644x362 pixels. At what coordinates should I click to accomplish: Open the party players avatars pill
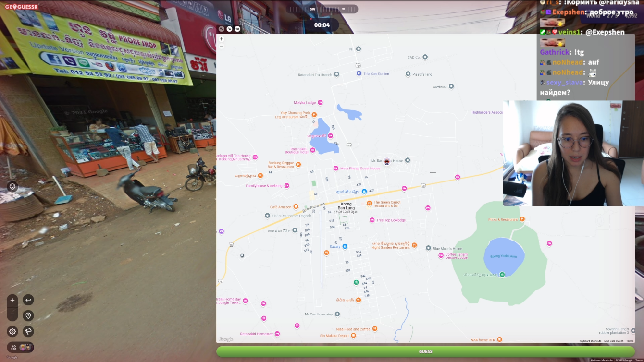point(20,347)
